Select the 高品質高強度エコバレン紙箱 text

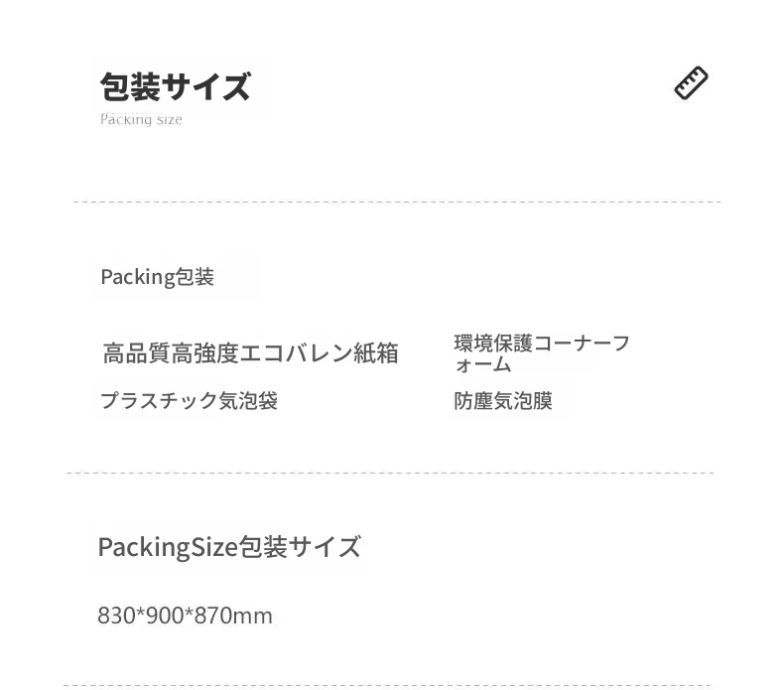coord(250,353)
